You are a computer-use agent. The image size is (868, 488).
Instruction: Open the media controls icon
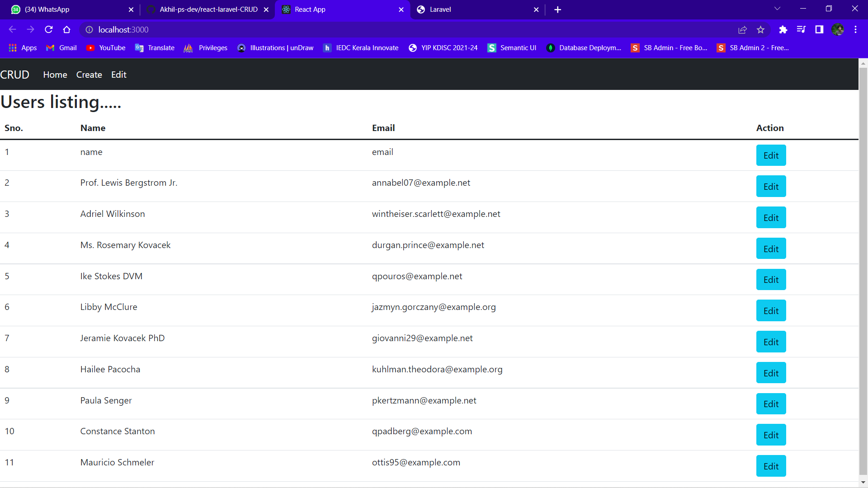coord(801,29)
